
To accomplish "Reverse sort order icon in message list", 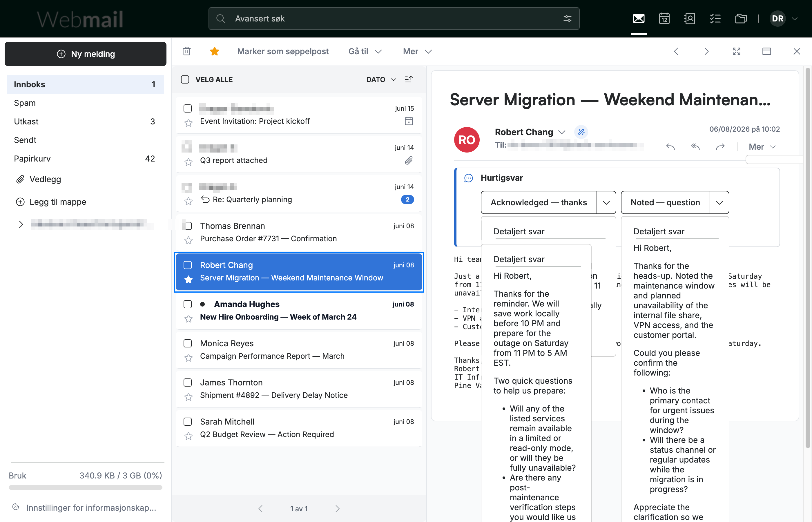I will [x=409, y=79].
